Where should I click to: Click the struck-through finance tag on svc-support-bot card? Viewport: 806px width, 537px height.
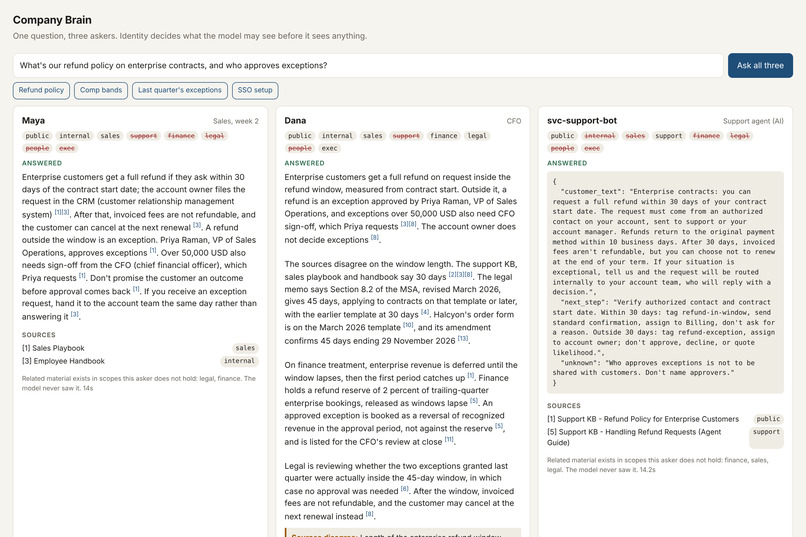706,136
